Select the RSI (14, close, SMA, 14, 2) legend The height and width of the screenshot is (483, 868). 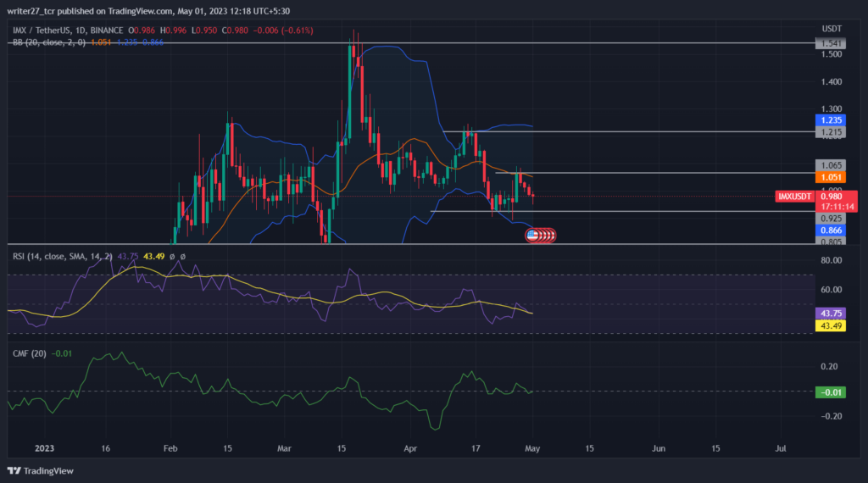point(63,257)
